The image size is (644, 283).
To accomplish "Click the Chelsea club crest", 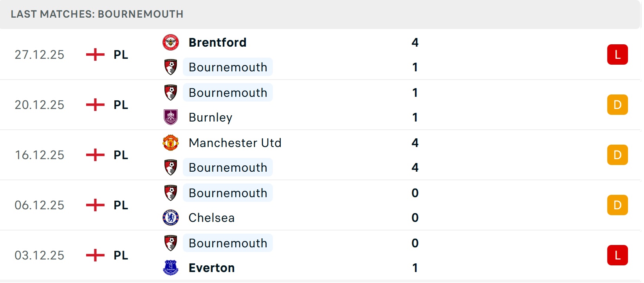I will pos(171,218).
